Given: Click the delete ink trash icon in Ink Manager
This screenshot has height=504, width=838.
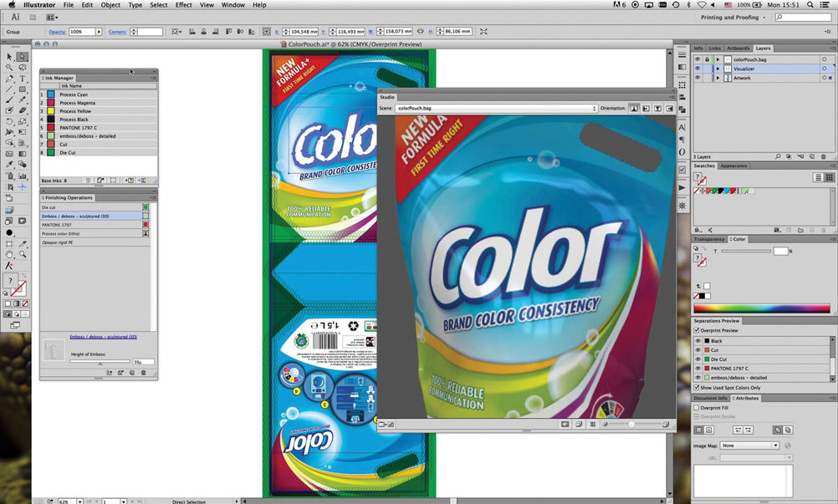Looking at the screenshot, I should pyautogui.click(x=88, y=181).
